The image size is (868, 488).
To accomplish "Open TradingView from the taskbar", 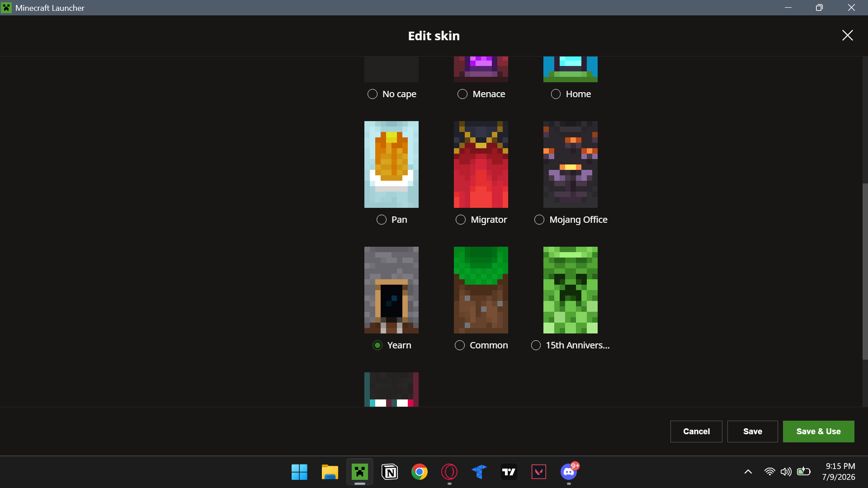I will (509, 472).
